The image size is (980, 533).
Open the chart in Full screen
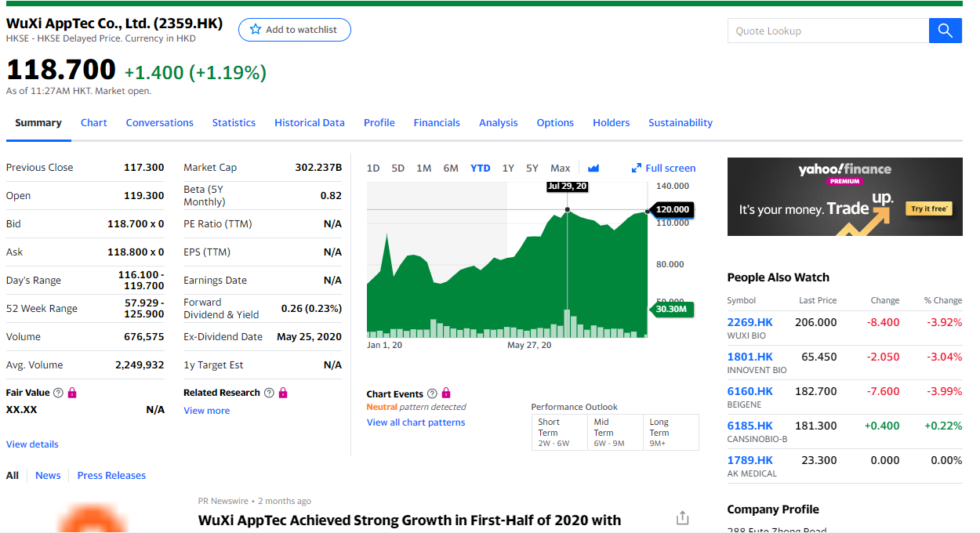point(663,168)
